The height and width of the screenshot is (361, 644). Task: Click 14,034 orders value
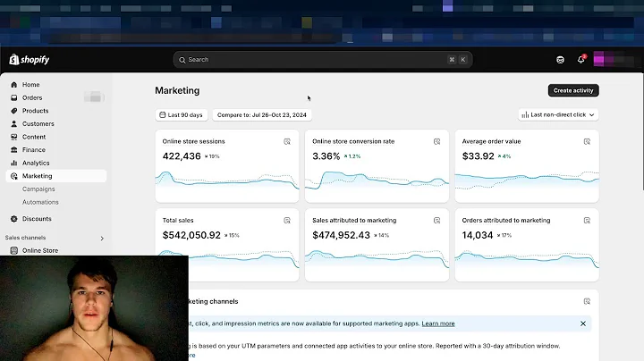(478, 235)
